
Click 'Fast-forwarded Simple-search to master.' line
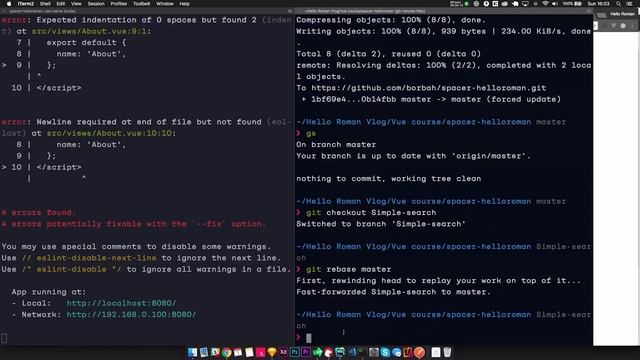click(x=393, y=292)
